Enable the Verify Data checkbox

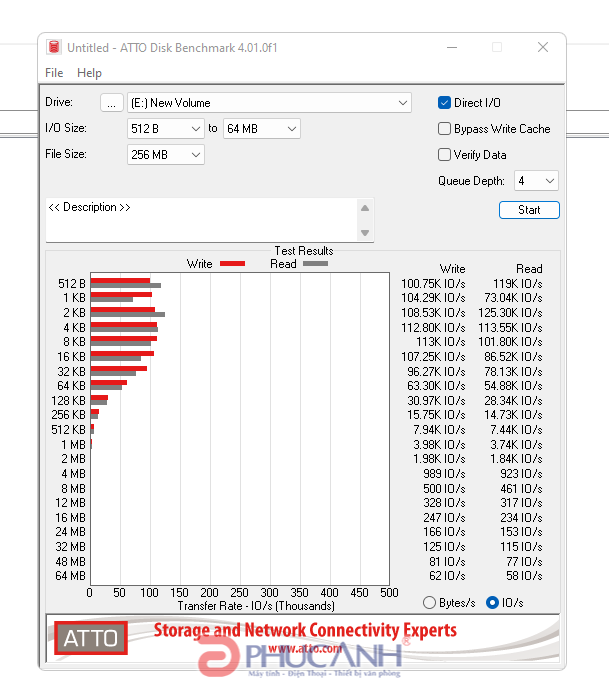tap(444, 155)
